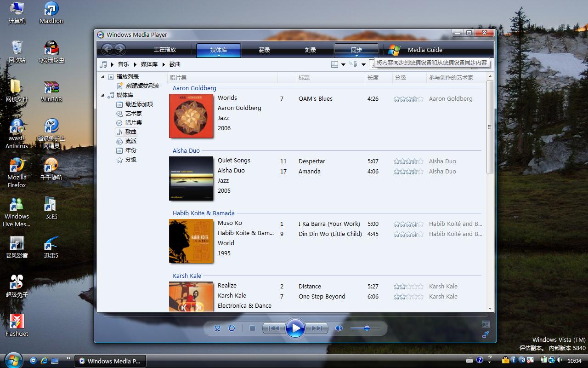
Task: Collapse the 媒体库 tree node
Action: pyautogui.click(x=103, y=95)
